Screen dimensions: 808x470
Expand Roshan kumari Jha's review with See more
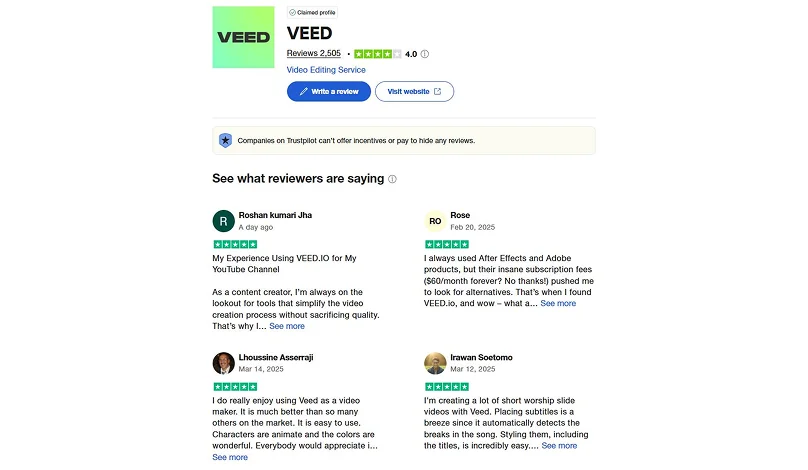coord(287,326)
